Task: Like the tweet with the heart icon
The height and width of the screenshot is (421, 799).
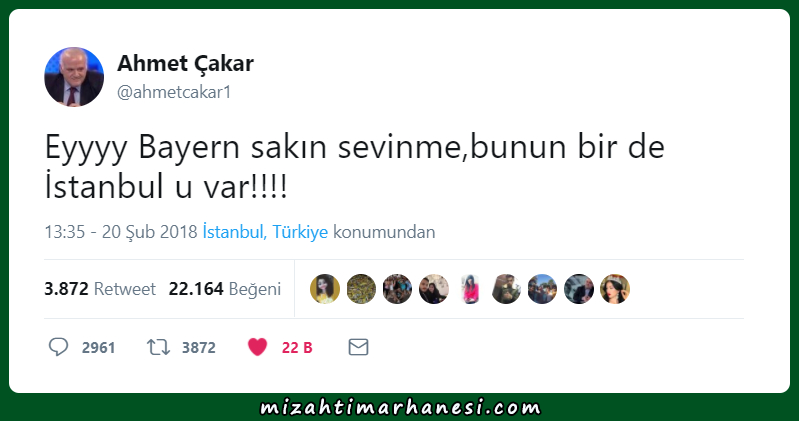Action: click(257, 347)
